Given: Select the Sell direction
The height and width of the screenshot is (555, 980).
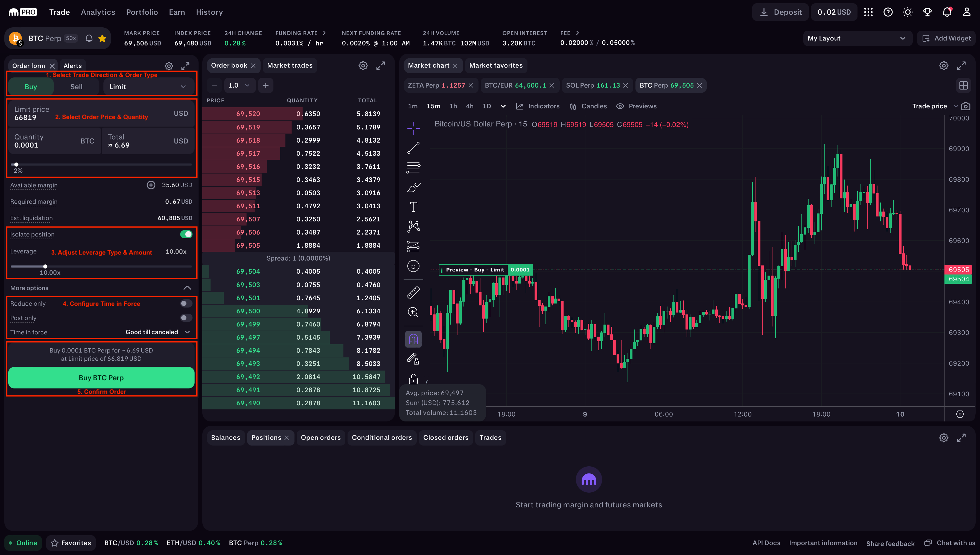Looking at the screenshot, I should click(76, 87).
